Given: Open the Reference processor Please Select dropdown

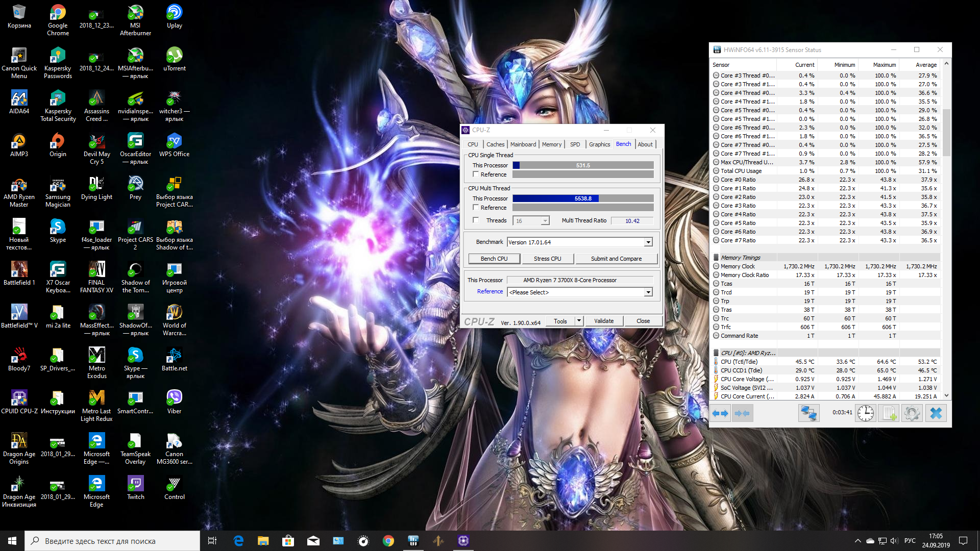Looking at the screenshot, I should click(x=648, y=292).
